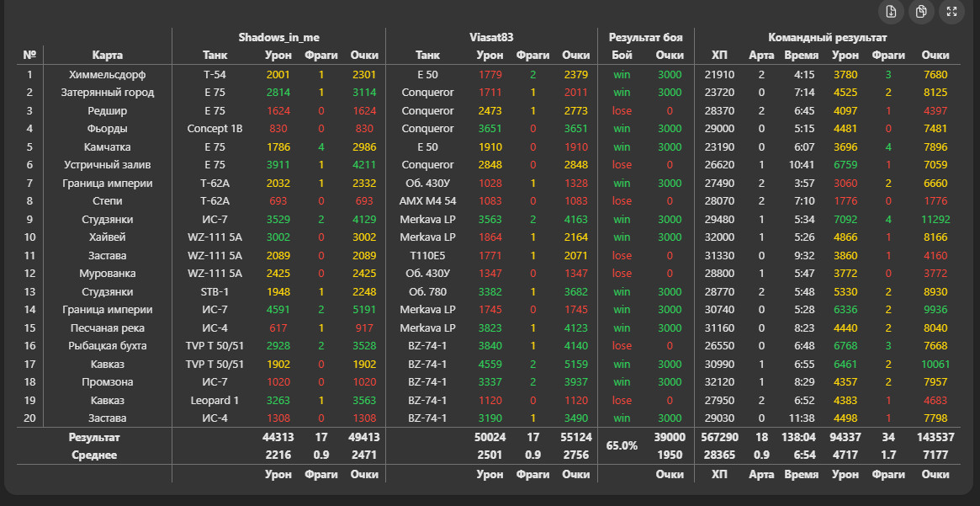Click the AMX M4 54 tank cell
This screenshot has height=506, width=980.
click(428, 201)
